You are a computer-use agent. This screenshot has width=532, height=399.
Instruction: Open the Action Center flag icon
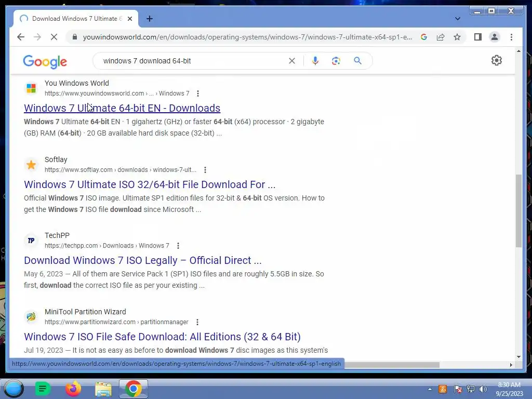pos(457,389)
